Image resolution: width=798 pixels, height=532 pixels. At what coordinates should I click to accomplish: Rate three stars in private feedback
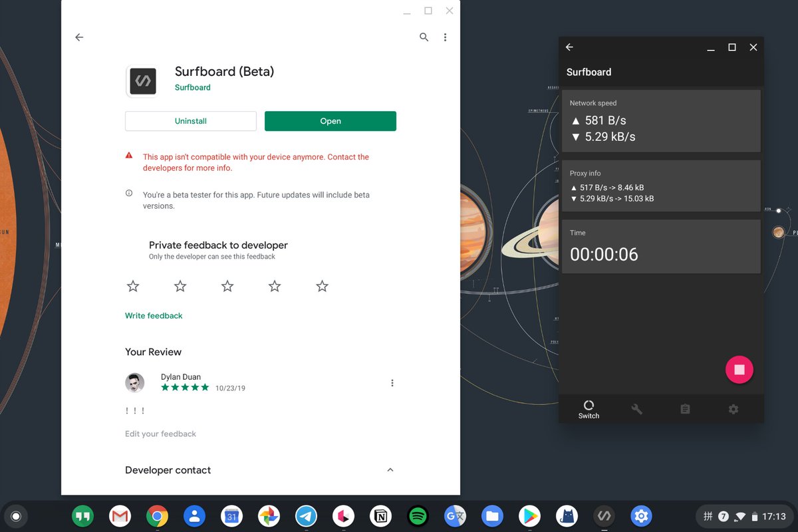click(227, 286)
